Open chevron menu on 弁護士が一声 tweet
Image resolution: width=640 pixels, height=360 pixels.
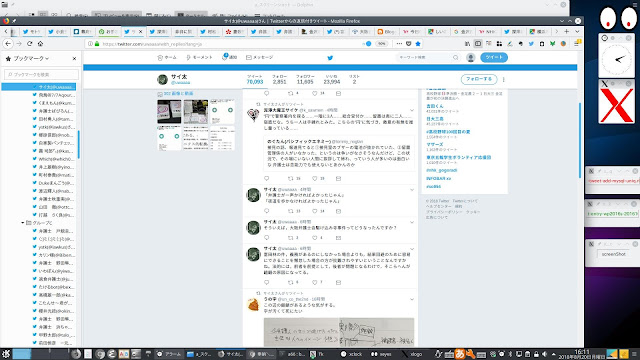(x=412, y=190)
